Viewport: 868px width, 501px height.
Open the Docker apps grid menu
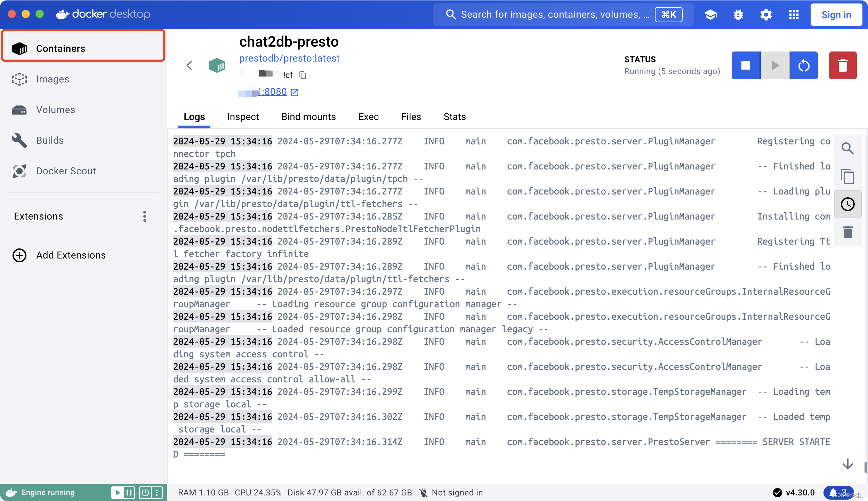click(794, 15)
